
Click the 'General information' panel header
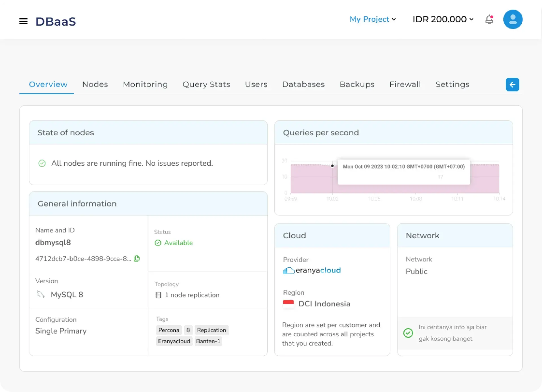pos(148,204)
